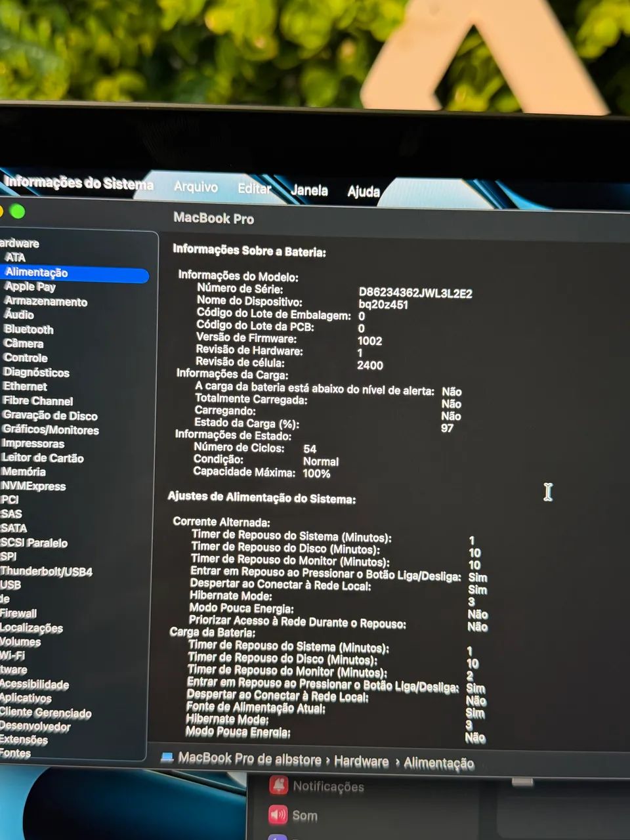The height and width of the screenshot is (840, 630).
Task: Select USB in the sidebar
Action: tap(10, 585)
